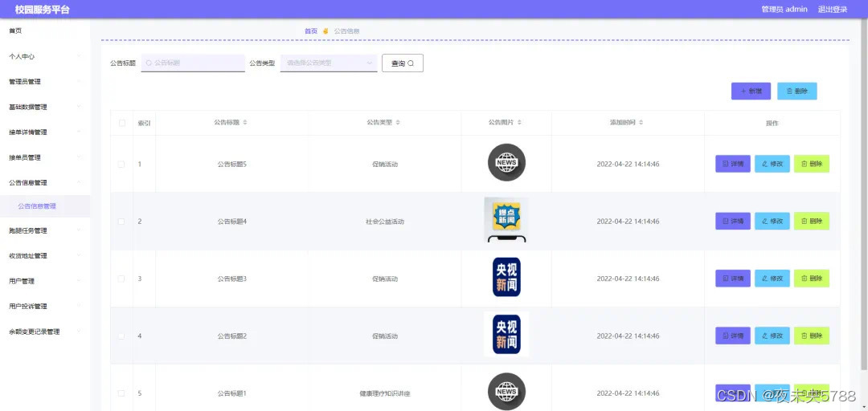Click 修改 for 公告标题3 row
Screen dimensions: 868x411
coord(772,279)
